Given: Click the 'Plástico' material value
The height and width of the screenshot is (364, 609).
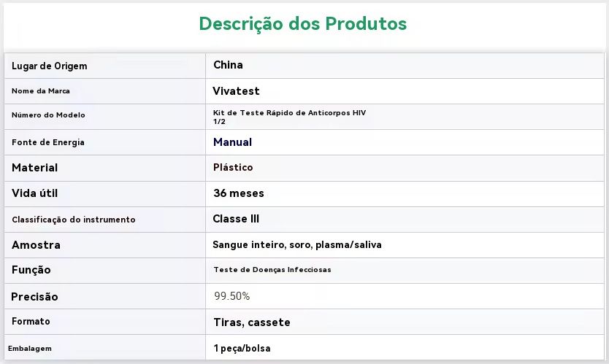Looking at the screenshot, I should (x=233, y=168).
